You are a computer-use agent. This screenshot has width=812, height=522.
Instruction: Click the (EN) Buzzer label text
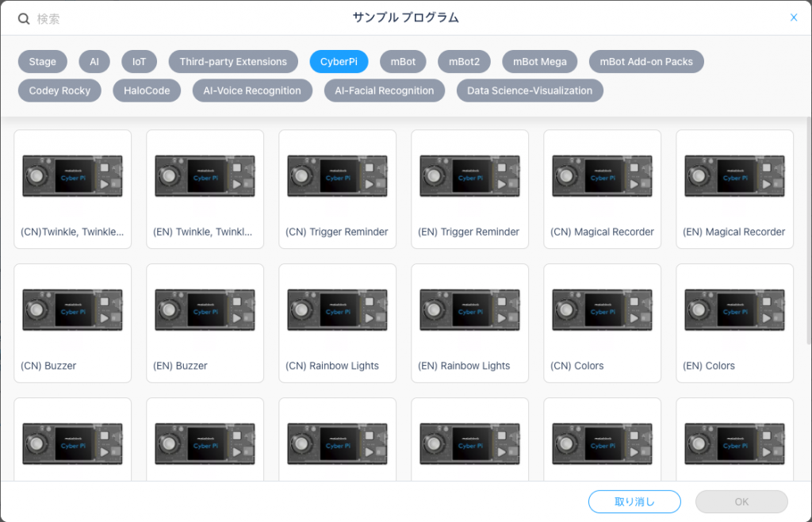[180, 366]
